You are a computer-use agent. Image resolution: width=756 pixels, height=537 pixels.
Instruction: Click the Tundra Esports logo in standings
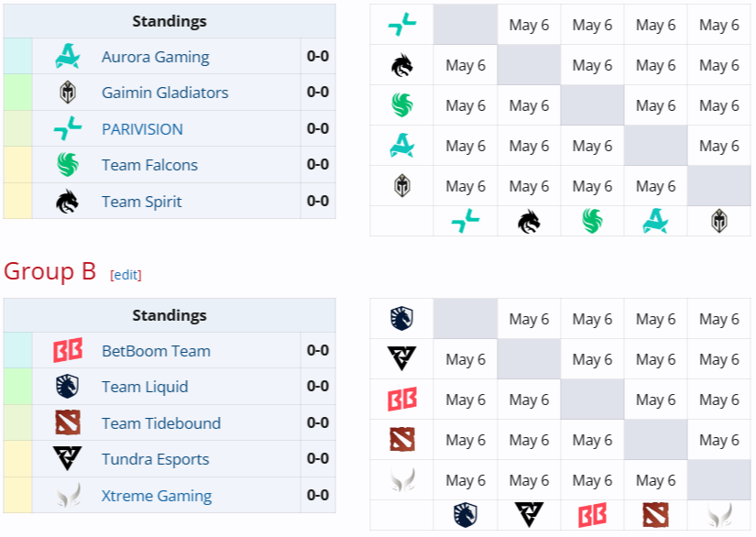[x=67, y=459]
